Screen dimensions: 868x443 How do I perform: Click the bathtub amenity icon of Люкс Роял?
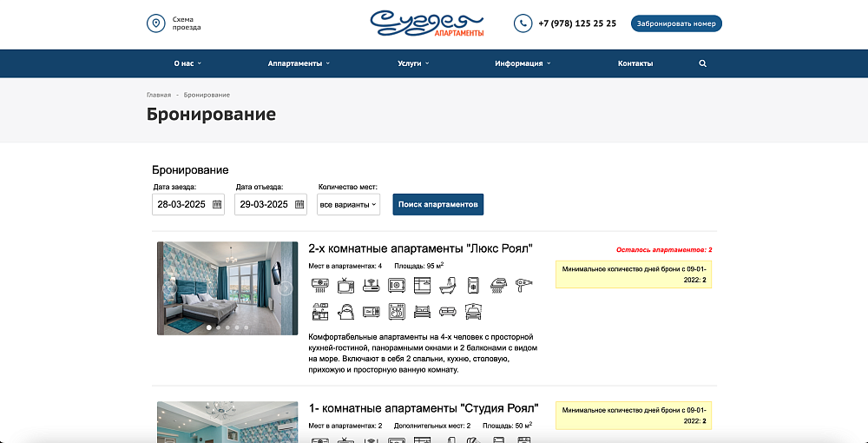448,285
